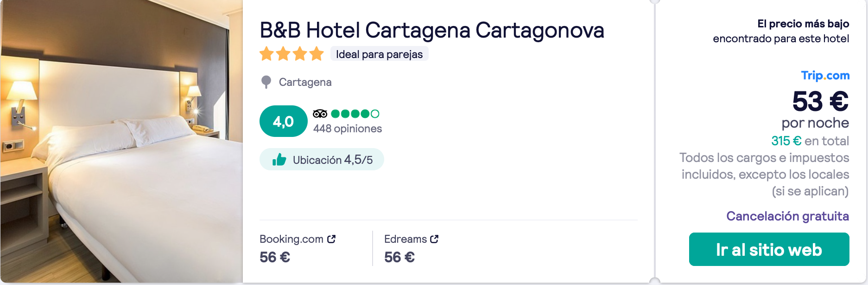This screenshot has height=285, width=868.
Task: Open external link icon beside Edreams
Action: pos(434,239)
